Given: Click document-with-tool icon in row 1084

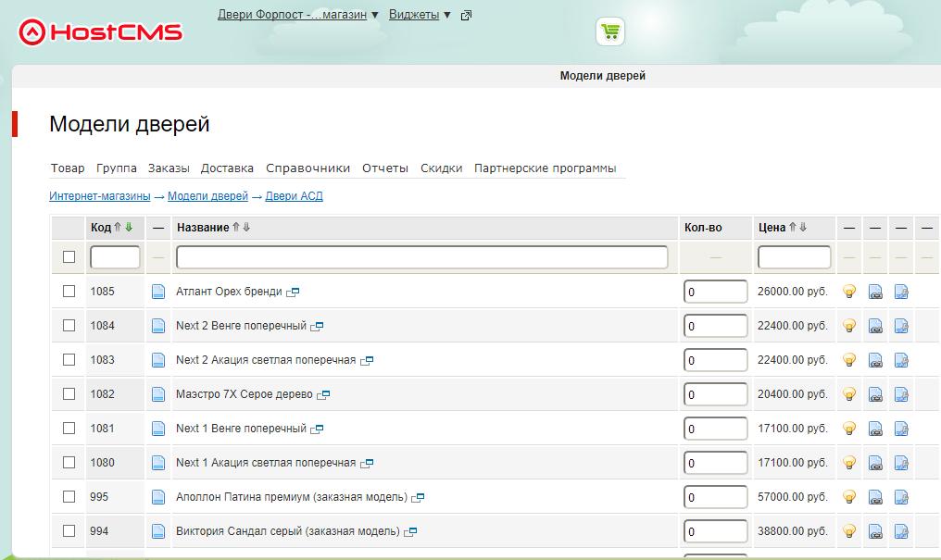Looking at the screenshot, I should [x=901, y=326].
